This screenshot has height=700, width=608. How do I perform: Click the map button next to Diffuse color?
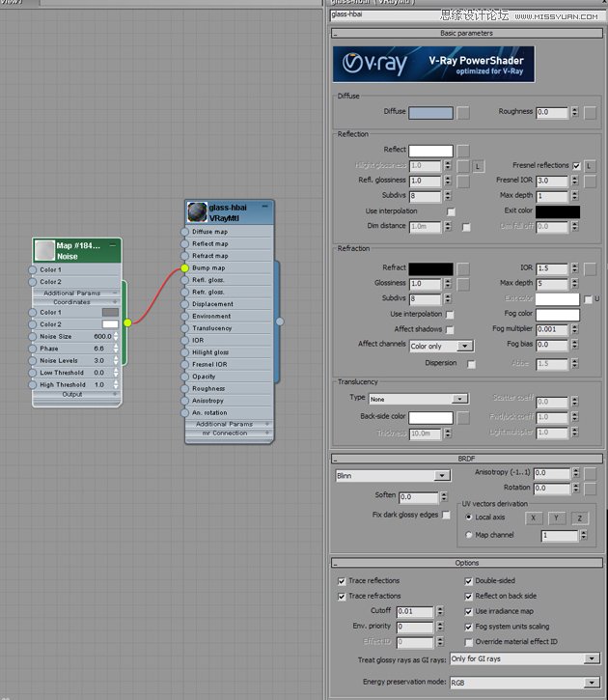pos(463,112)
